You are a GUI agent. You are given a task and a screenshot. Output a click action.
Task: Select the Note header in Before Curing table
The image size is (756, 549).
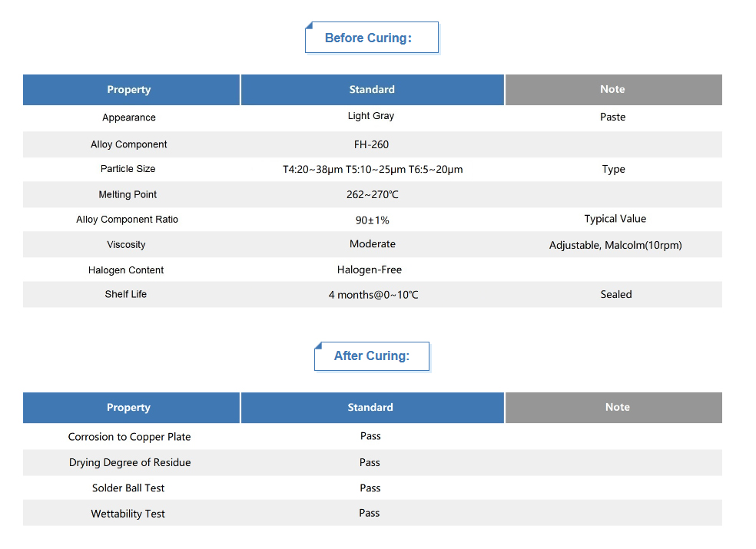tap(613, 90)
